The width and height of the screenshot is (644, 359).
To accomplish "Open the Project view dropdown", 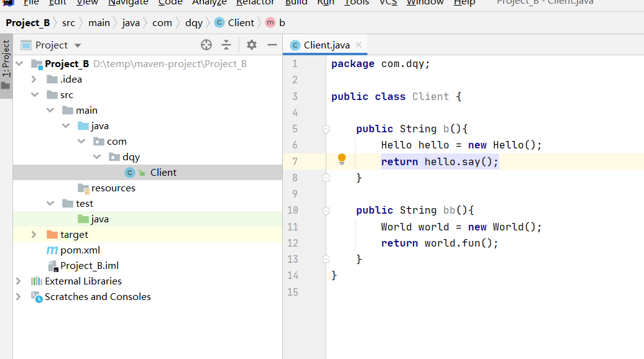I will coord(78,45).
